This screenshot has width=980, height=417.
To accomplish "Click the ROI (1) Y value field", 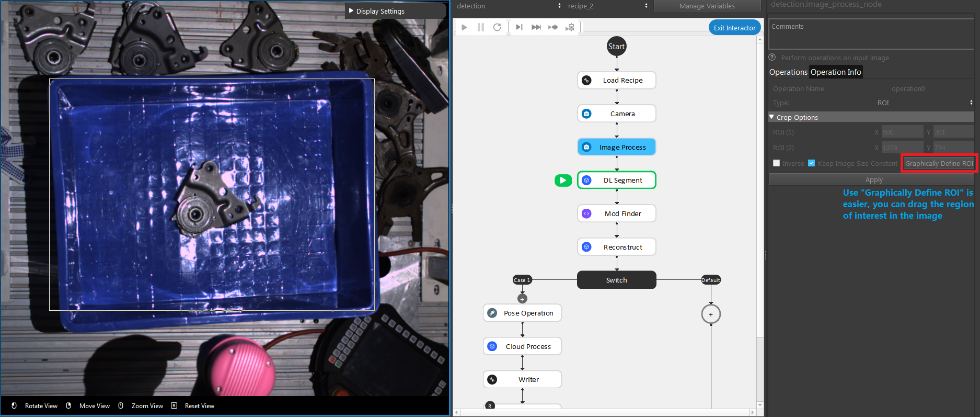I will [953, 132].
